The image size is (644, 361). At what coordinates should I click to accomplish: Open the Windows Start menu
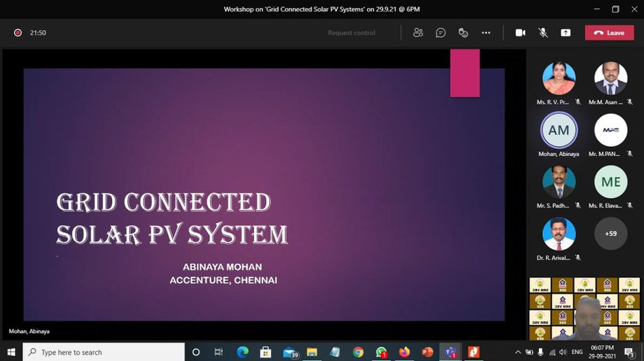11,352
